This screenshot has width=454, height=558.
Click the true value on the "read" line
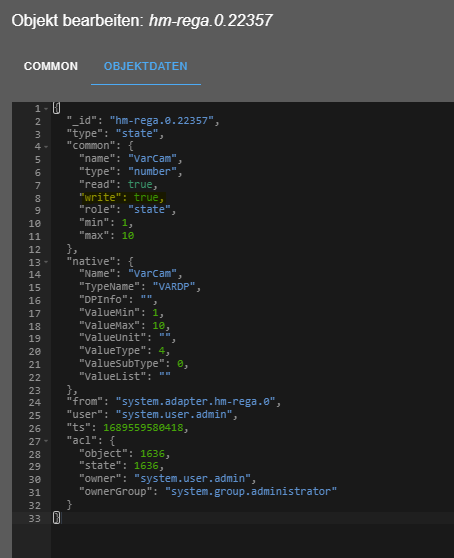(x=140, y=184)
